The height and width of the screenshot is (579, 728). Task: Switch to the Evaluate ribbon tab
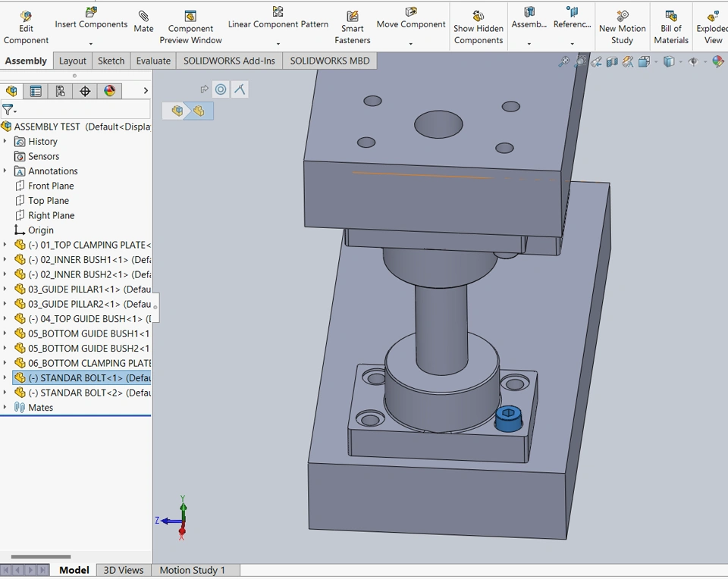point(153,61)
